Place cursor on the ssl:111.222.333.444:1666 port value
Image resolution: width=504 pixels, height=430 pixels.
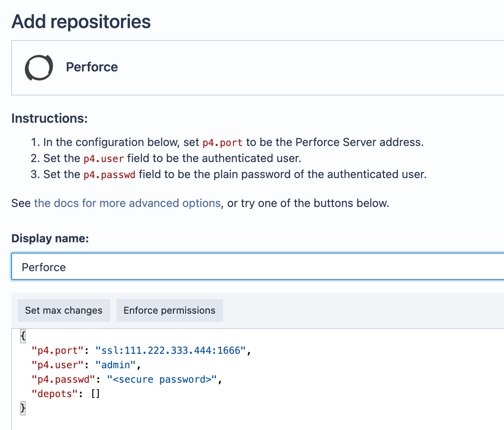pos(171,351)
